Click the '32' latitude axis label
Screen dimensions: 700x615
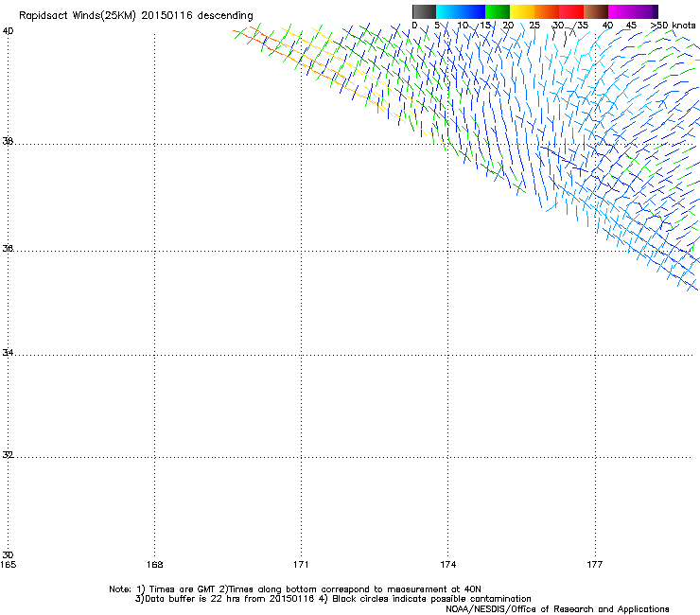[8, 455]
